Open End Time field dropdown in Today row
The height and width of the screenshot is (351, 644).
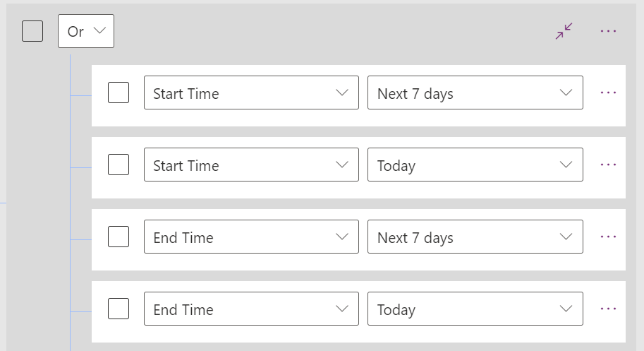tap(251, 309)
